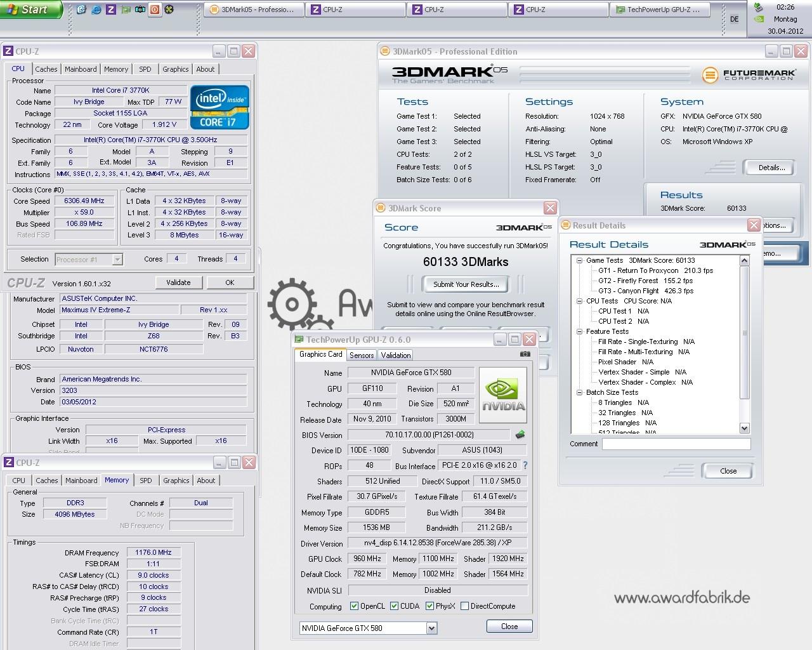Switch to 3DMark05 taskbar button
This screenshot has width=812, height=650.
click(x=252, y=10)
